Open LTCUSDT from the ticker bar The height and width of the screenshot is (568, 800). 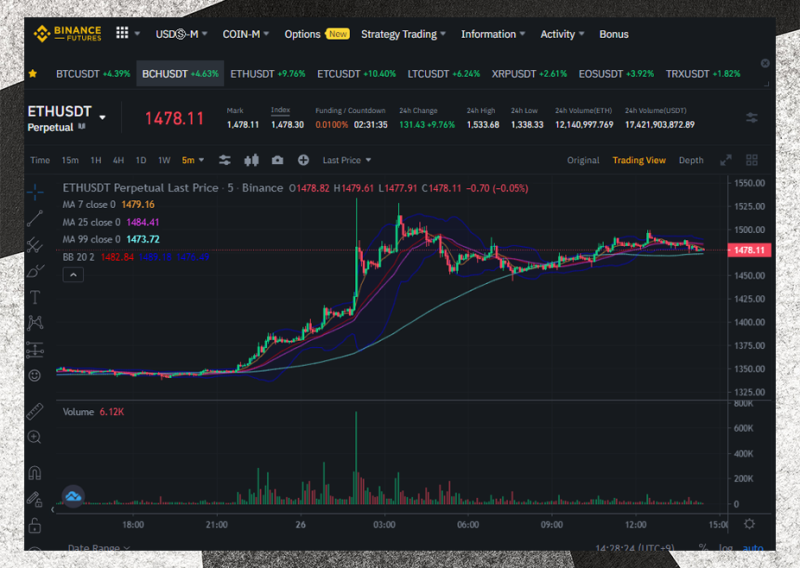point(444,74)
